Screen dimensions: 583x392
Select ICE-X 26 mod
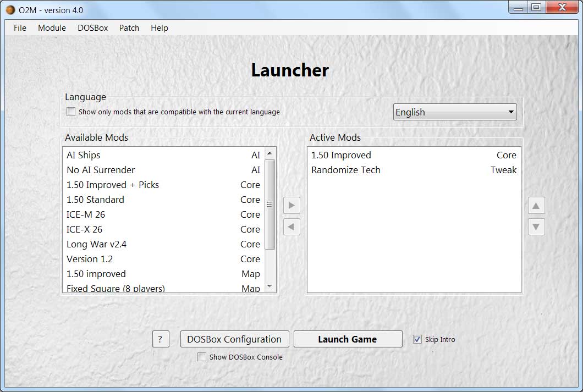[163, 229]
